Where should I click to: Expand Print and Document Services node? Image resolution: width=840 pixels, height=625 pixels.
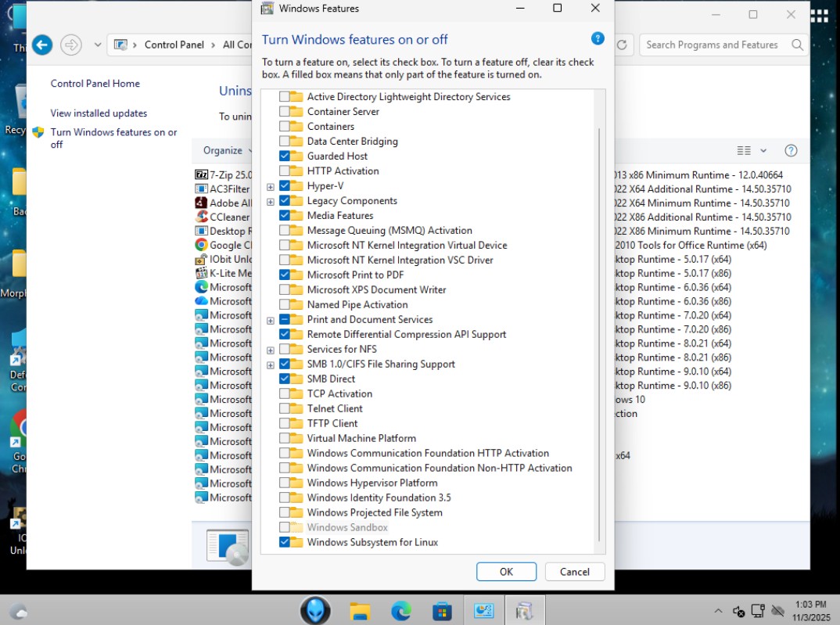(x=271, y=320)
